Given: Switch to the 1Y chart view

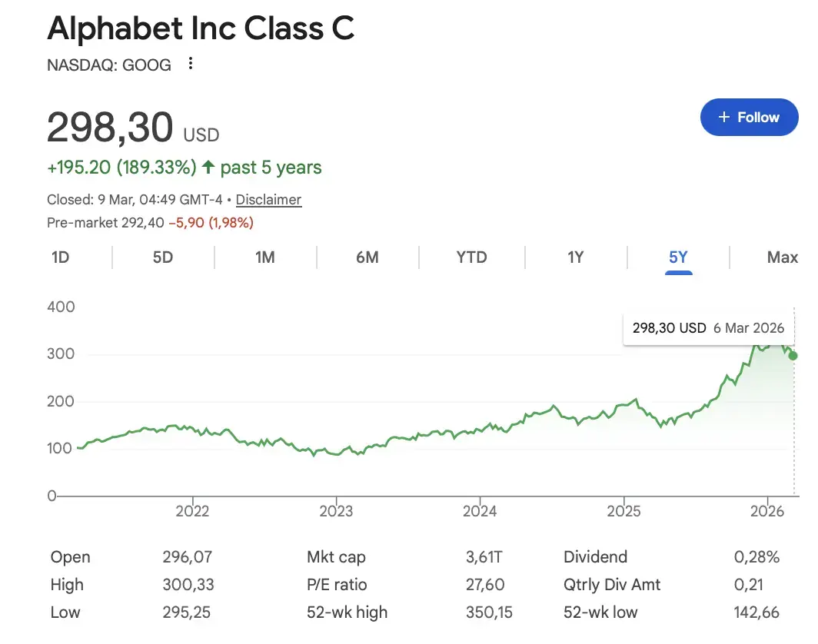Looking at the screenshot, I should 576,257.
